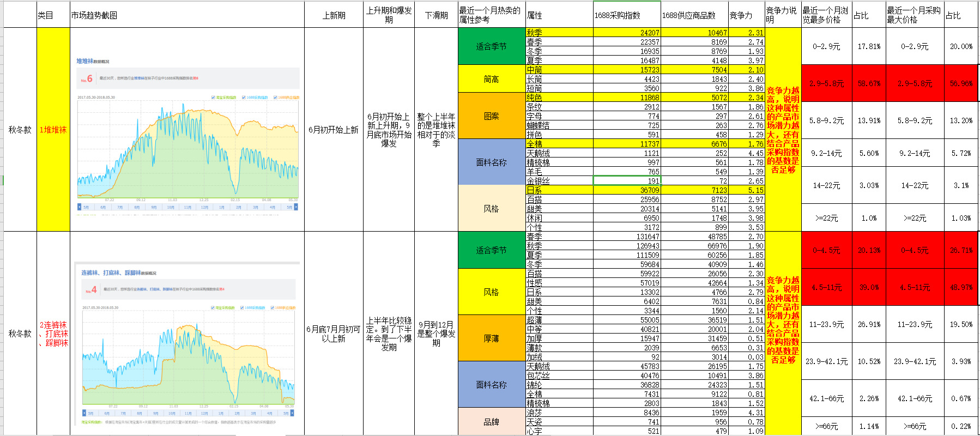Select the 19.50% share cell

[961, 324]
